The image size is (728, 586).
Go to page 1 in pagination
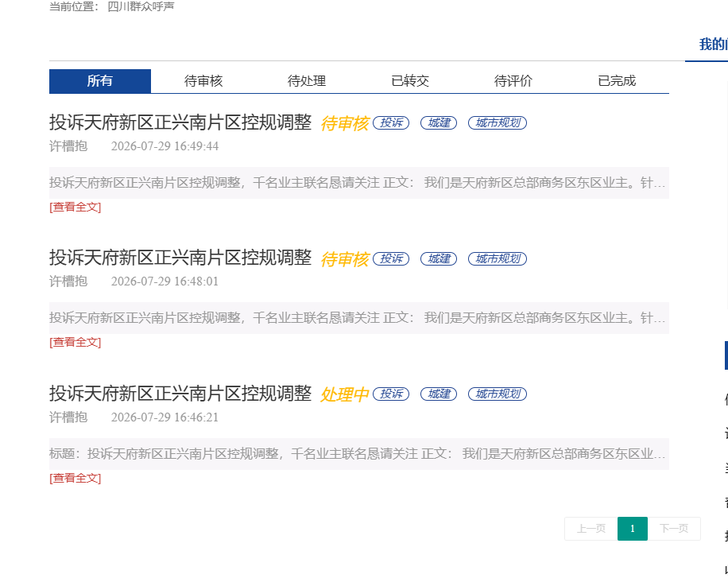633,529
